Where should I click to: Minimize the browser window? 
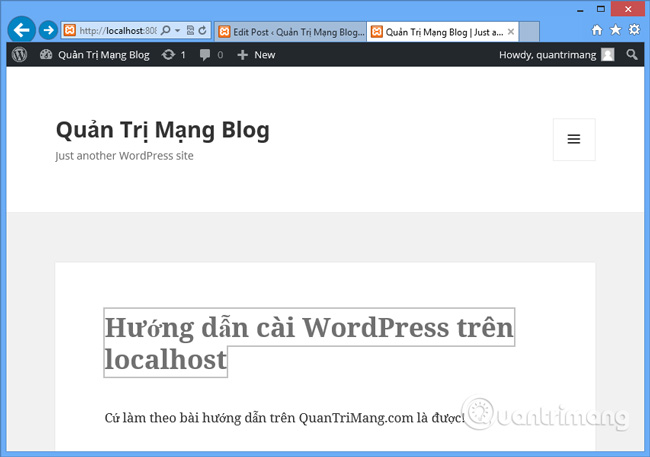(580, 10)
